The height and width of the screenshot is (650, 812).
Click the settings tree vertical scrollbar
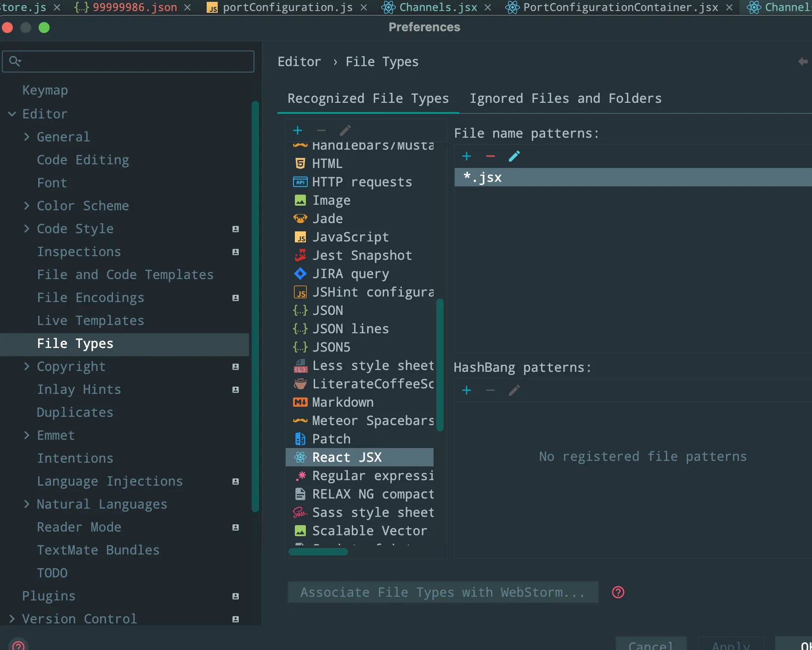coord(255,306)
